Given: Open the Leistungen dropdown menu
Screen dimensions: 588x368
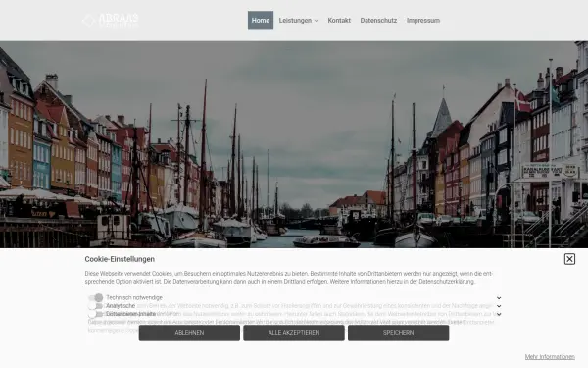Looking at the screenshot, I should (x=299, y=21).
